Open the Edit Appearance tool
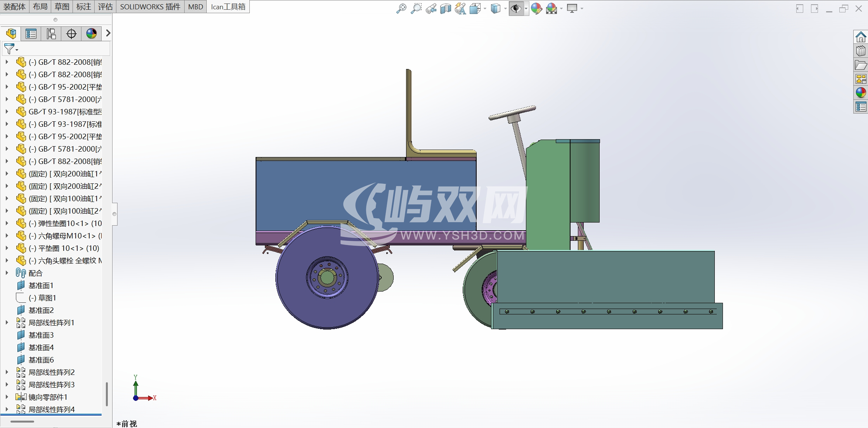This screenshot has width=868, height=428. pyautogui.click(x=536, y=8)
